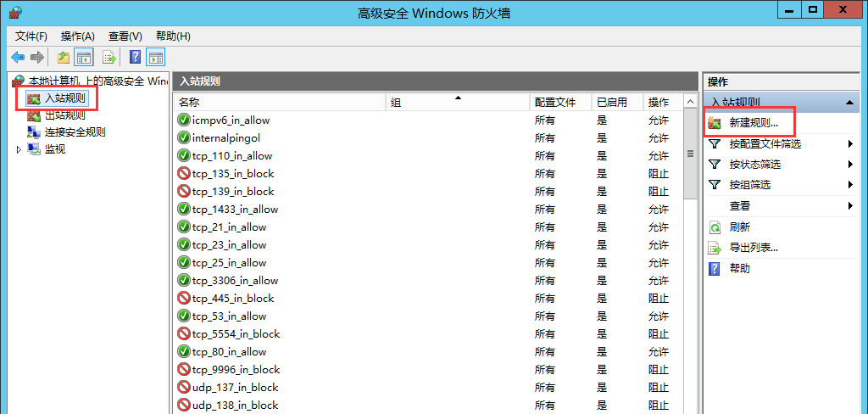Screen dimensions: 868x414
Task: Open the 查看 submenu arrow in actions
Action: (x=850, y=206)
